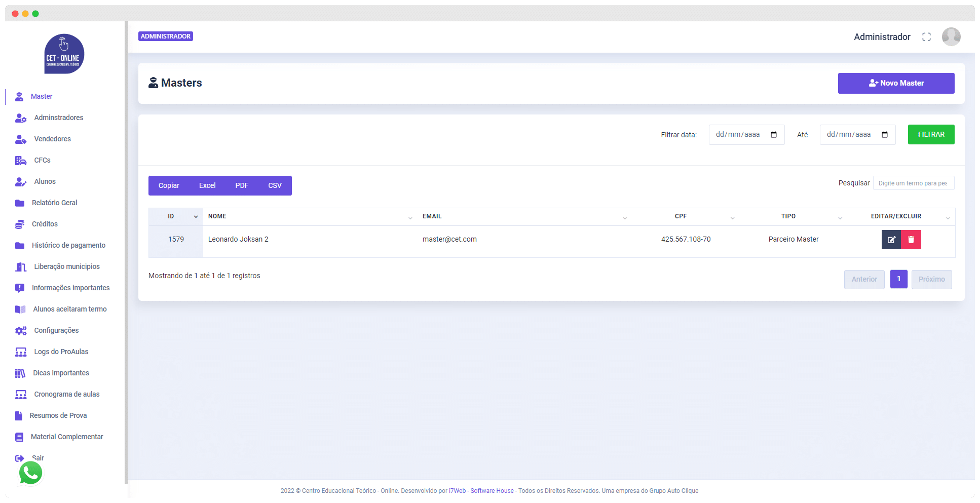Toggle fullscreen mode icon in header

tap(926, 37)
